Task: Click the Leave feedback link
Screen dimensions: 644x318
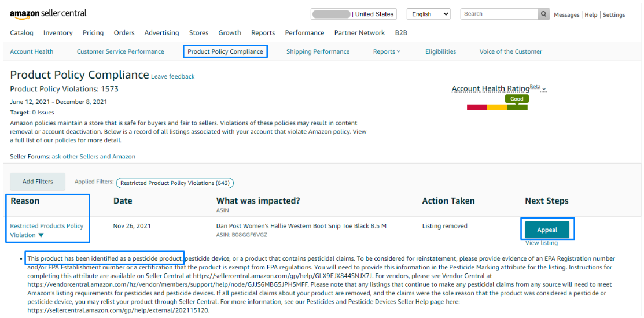Action: point(172,76)
